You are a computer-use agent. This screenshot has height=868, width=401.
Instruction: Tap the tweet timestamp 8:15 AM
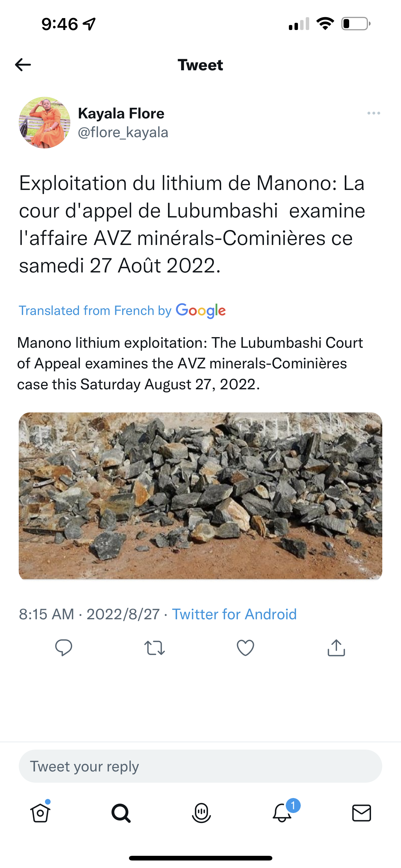[47, 614]
